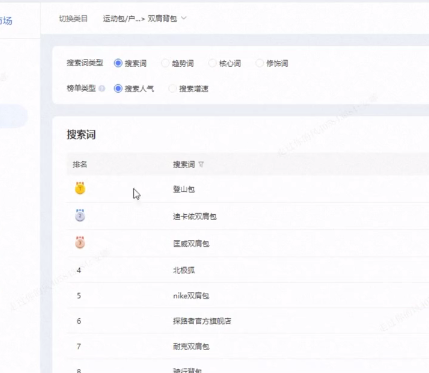Click the 搜索词类型 label
Viewport: 429px width, 373px height.
pos(85,63)
